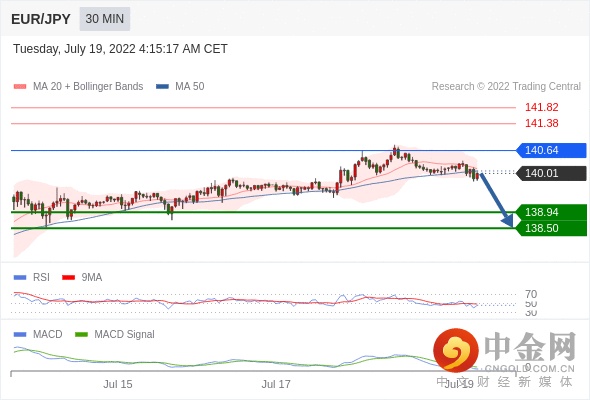Select the EUR/JPY pair title
This screenshot has height=400, width=590.
[41, 19]
